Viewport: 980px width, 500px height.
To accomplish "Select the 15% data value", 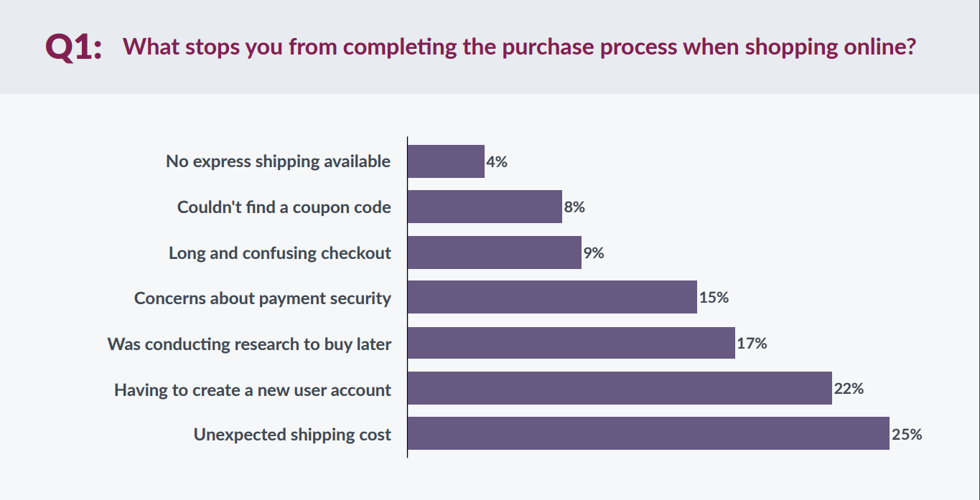I will point(714,298).
